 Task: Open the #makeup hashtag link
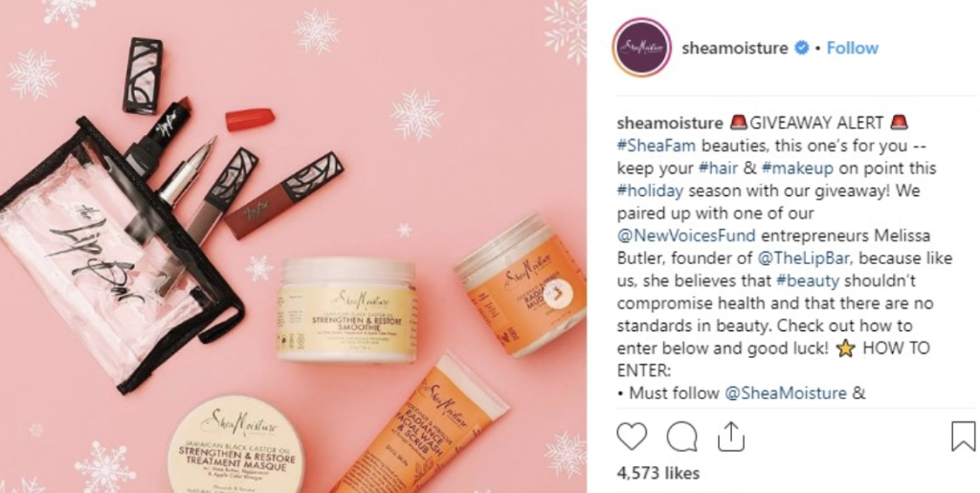click(x=797, y=168)
